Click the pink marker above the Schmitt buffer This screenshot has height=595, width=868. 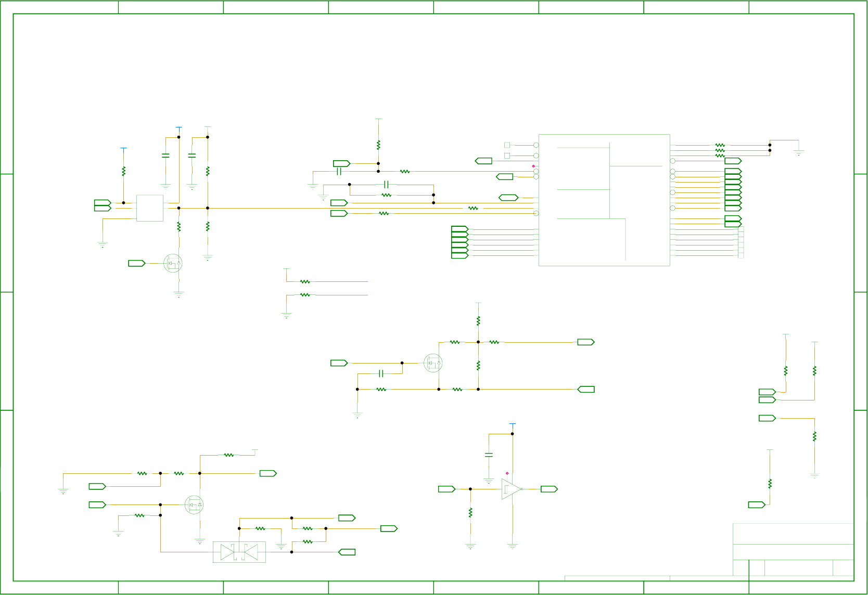pyautogui.click(x=507, y=473)
